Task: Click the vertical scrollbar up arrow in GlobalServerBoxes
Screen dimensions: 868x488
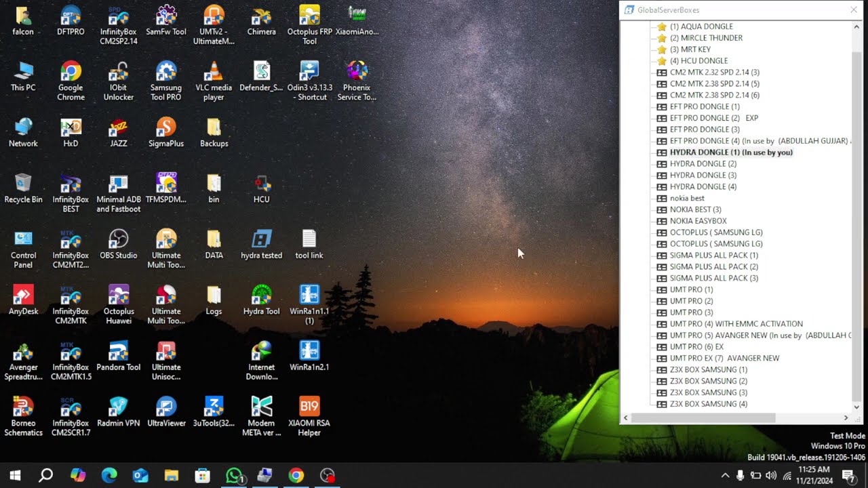Action: point(856,26)
